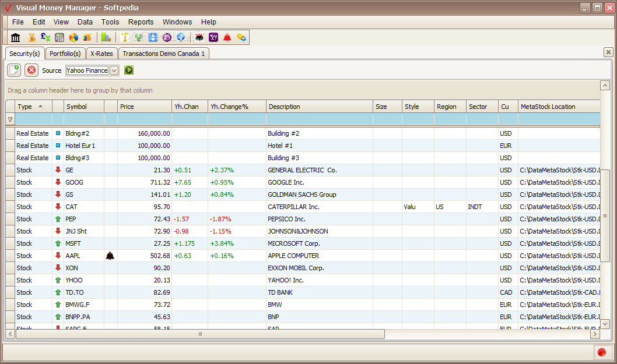The height and width of the screenshot is (364, 617).
Task: Click the orange letter T toolbar icon
Action: pyautogui.click(x=125, y=37)
